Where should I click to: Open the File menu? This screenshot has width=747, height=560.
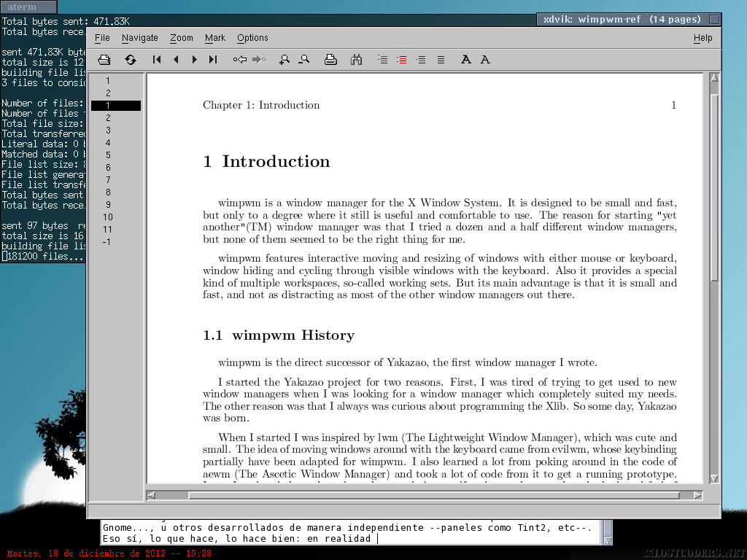(x=102, y=38)
